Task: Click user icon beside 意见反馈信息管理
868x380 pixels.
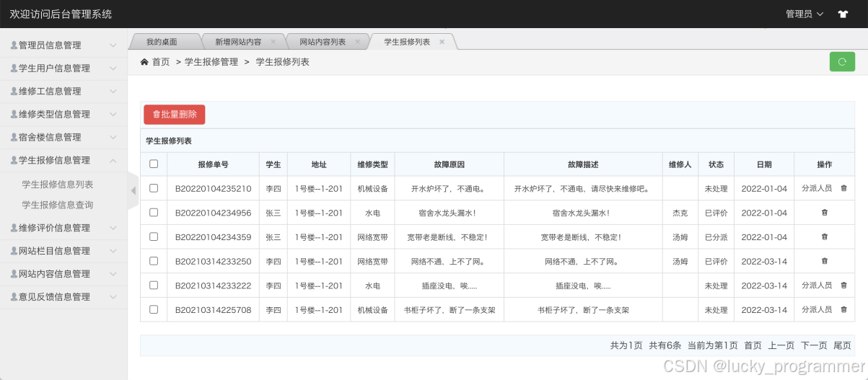Action: [x=14, y=296]
